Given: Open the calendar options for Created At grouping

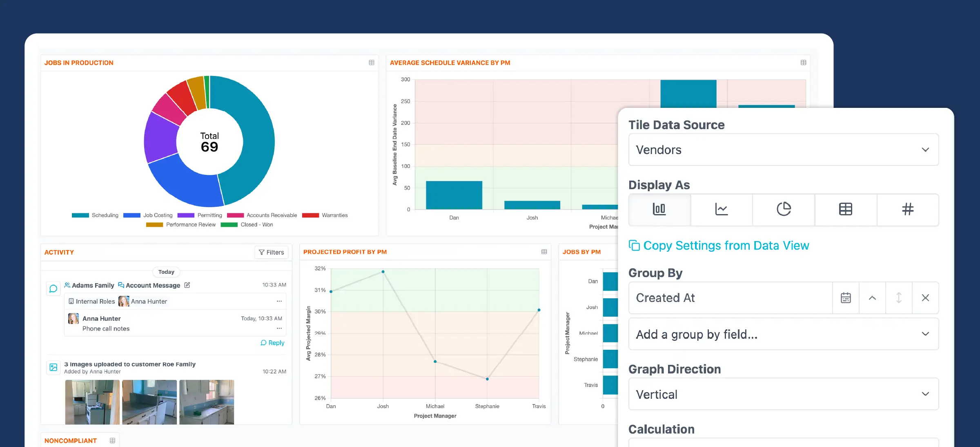Looking at the screenshot, I should pyautogui.click(x=846, y=298).
